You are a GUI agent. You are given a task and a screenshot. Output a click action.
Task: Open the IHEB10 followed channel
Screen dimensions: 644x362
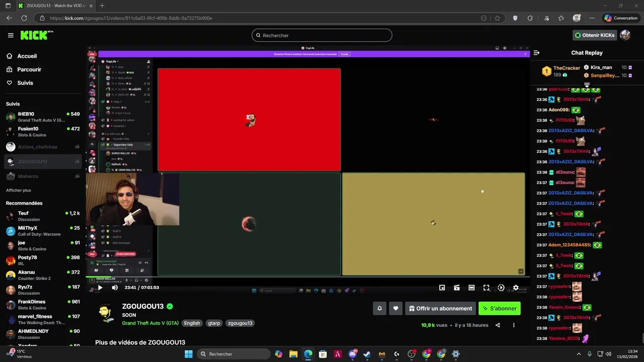coord(43,117)
